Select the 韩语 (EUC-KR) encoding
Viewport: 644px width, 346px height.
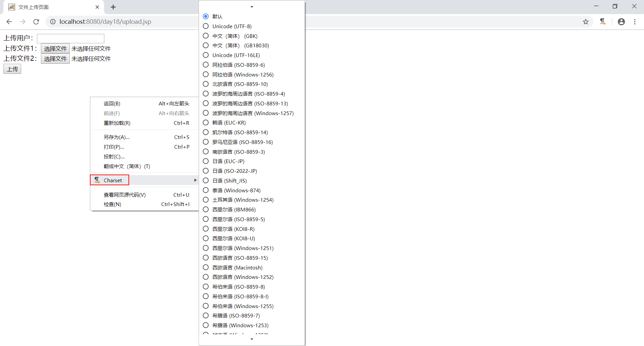[205, 122]
